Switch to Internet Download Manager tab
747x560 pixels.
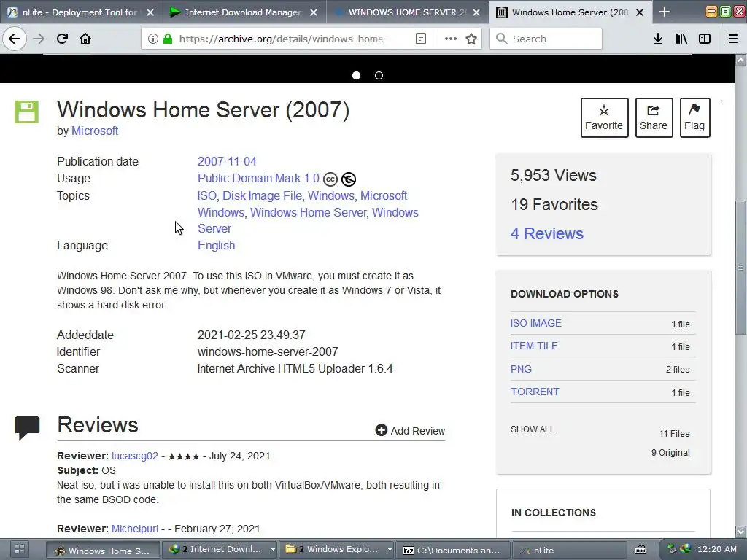pos(244,12)
